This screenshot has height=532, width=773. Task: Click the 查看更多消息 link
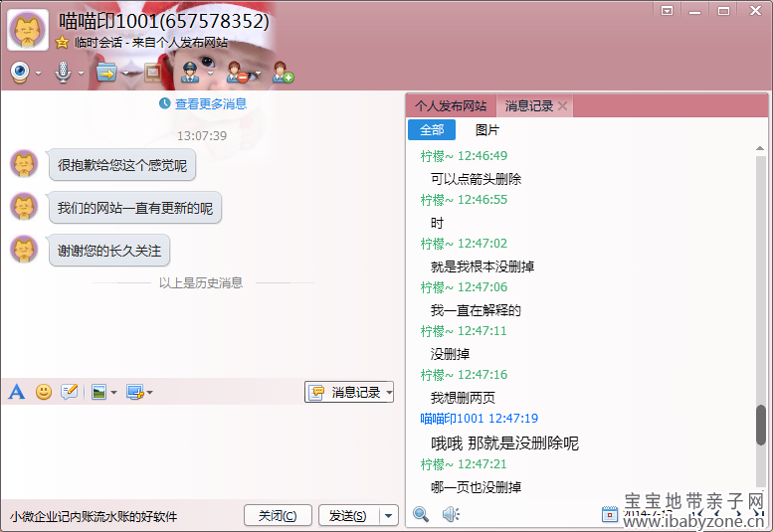pyautogui.click(x=211, y=104)
